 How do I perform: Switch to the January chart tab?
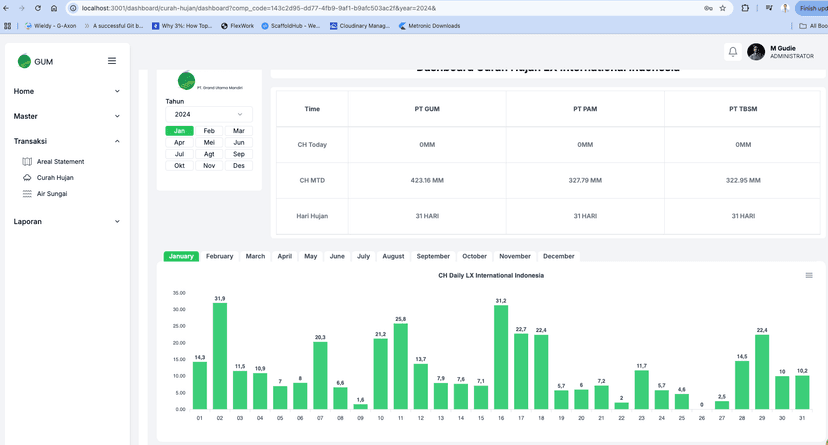181,256
